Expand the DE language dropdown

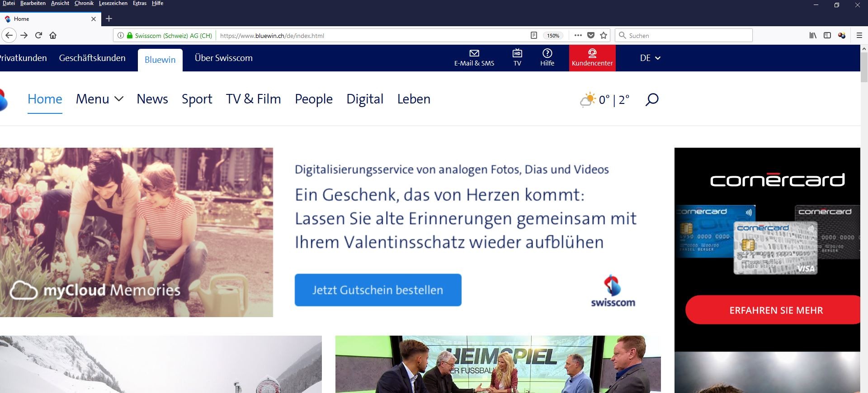point(650,58)
